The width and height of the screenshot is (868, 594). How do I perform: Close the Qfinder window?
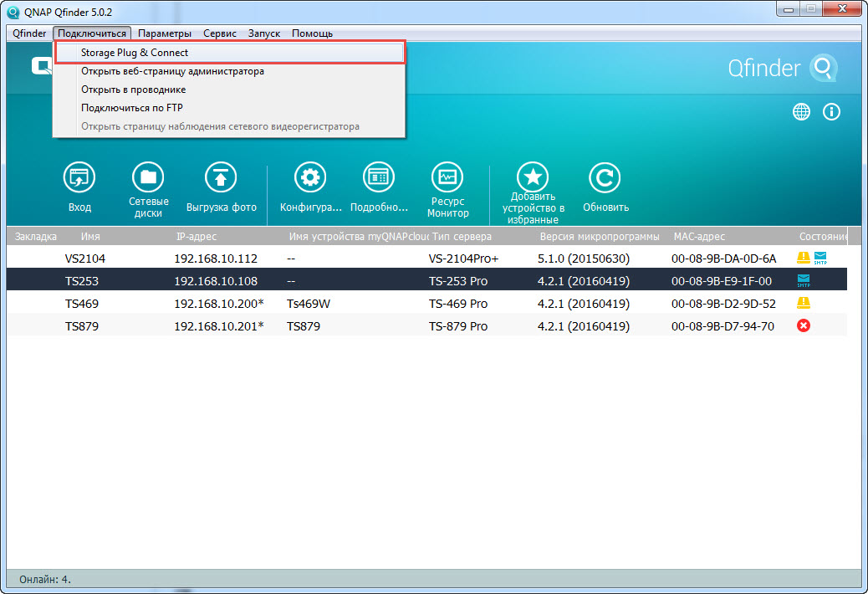point(842,8)
